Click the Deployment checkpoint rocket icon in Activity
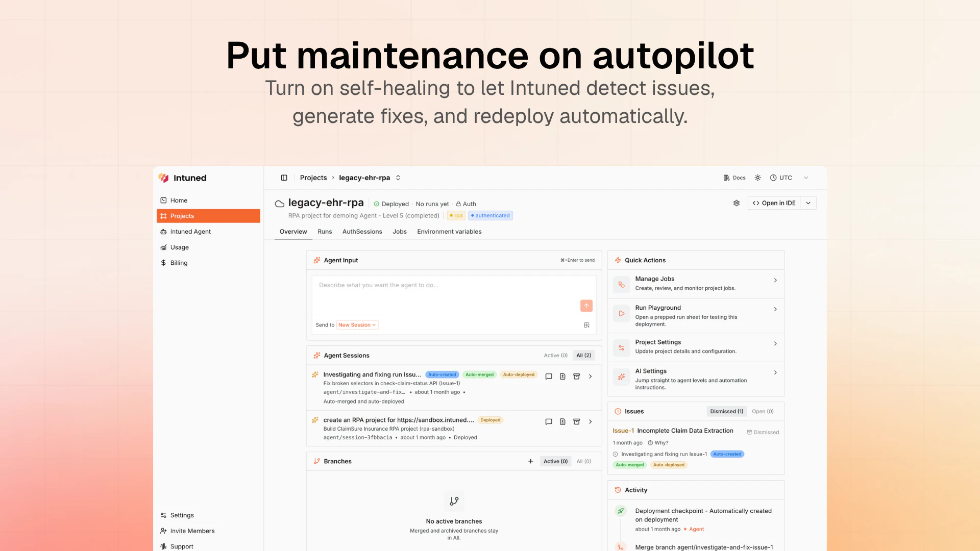The image size is (980, 551). [621, 511]
